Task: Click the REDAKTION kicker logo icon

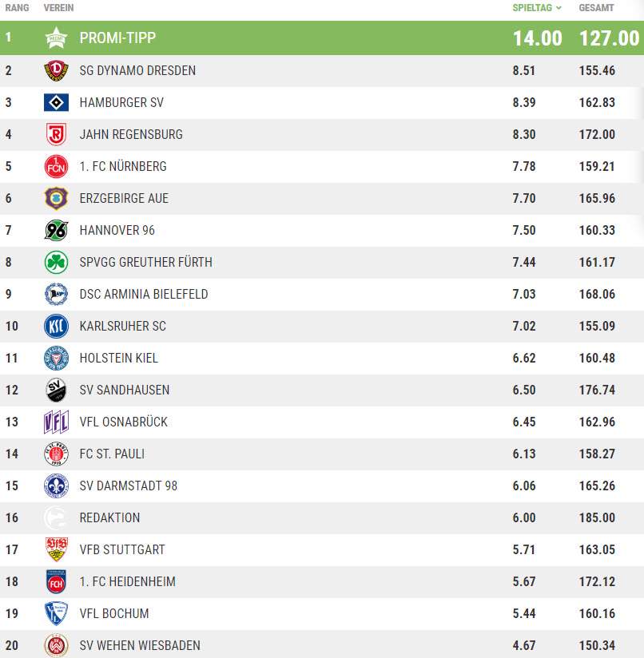Action: [57, 517]
